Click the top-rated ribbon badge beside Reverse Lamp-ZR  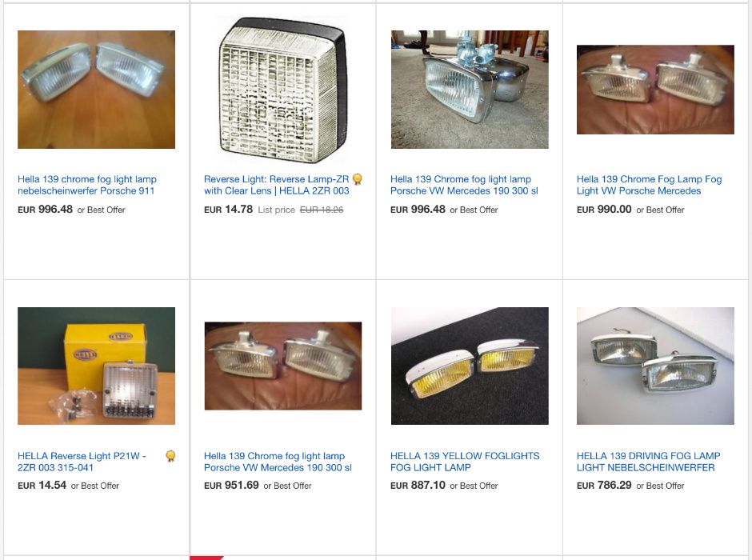coord(357,179)
